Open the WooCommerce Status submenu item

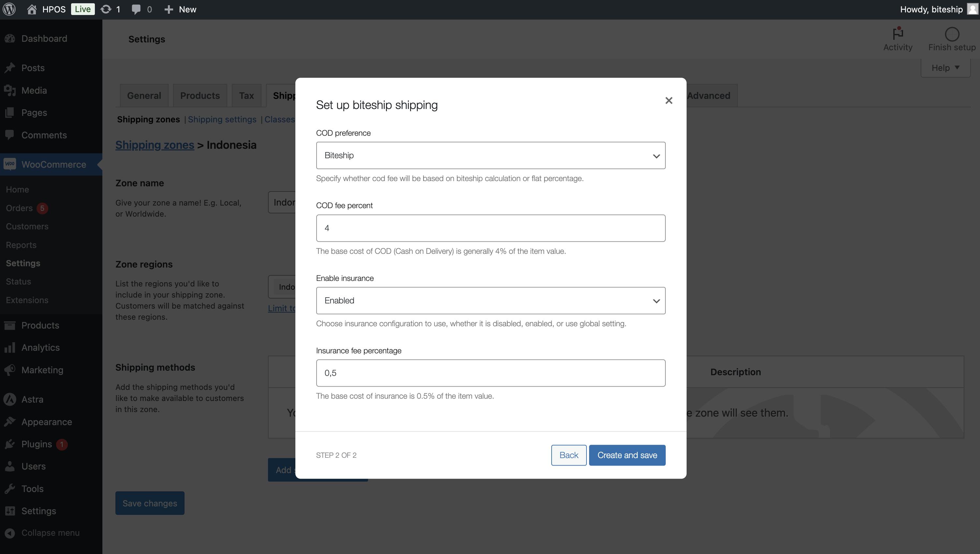coord(19,281)
